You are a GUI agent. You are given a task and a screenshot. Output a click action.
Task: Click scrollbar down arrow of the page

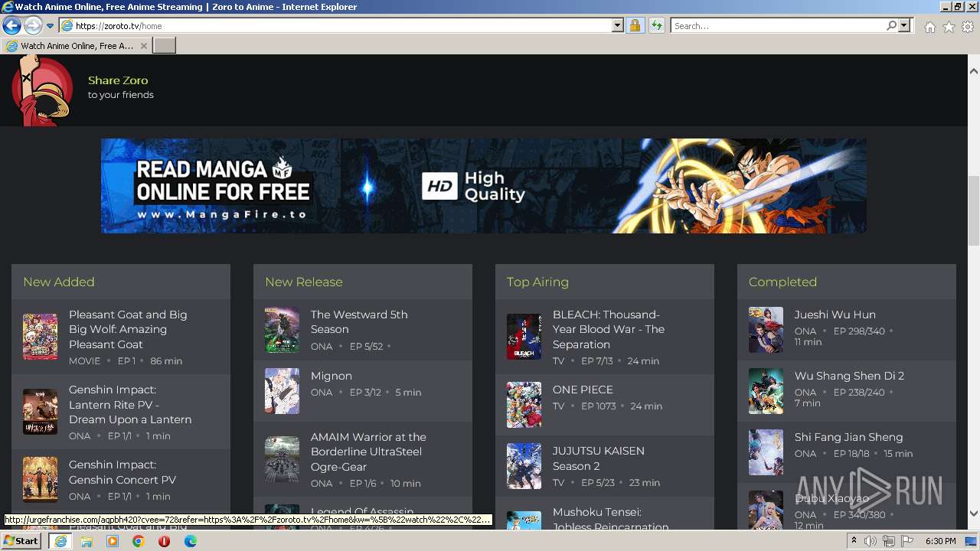coord(974,514)
